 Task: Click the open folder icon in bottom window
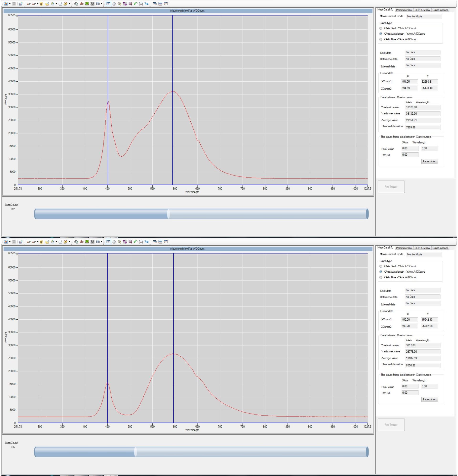pyautogui.click(x=47, y=242)
